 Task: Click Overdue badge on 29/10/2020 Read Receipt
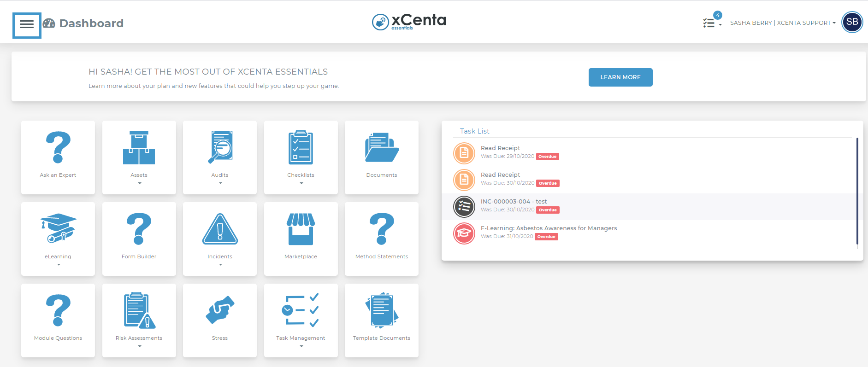548,157
